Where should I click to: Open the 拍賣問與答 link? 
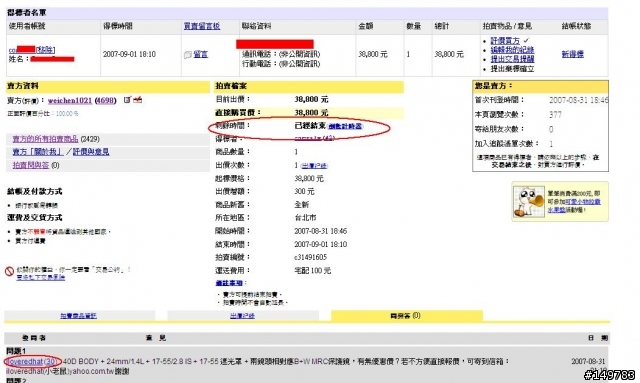tap(31, 165)
